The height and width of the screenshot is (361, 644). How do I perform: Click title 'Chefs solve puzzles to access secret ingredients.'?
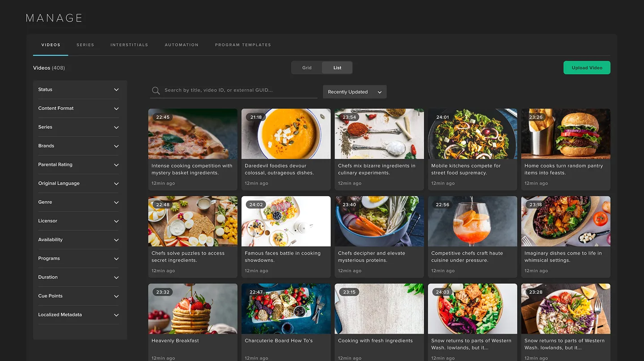(188, 257)
